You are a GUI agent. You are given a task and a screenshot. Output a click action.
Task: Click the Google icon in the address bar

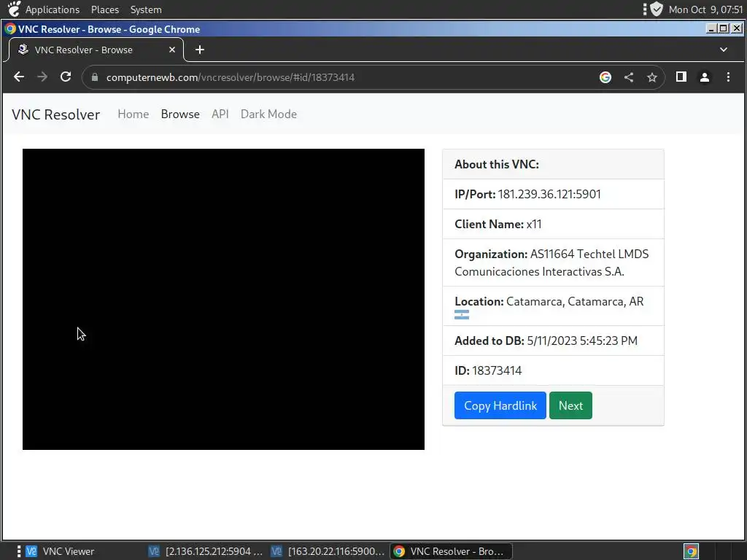605,77
